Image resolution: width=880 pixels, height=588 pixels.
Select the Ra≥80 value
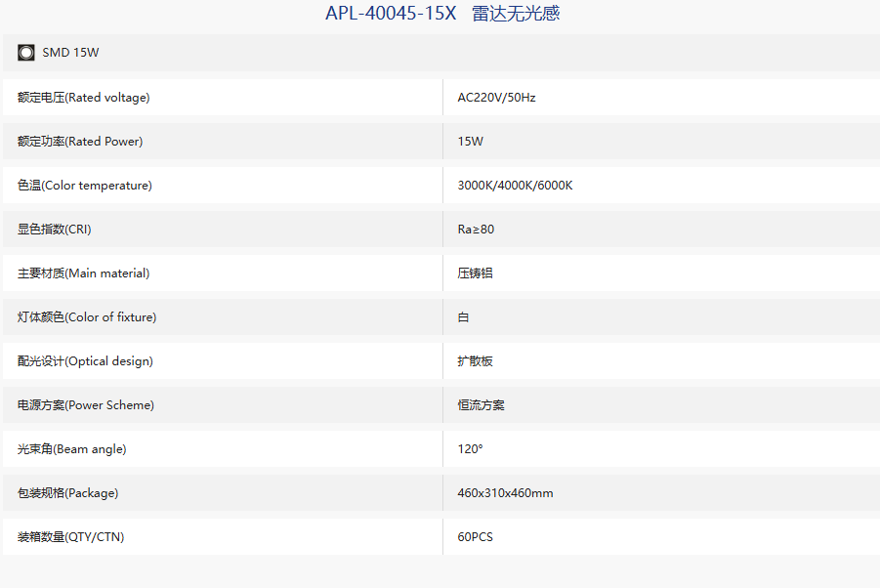tap(476, 230)
